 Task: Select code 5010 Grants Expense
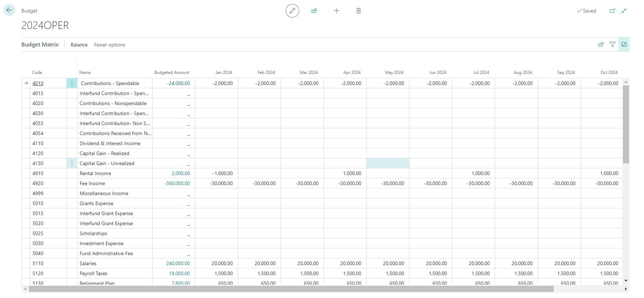pos(38,203)
